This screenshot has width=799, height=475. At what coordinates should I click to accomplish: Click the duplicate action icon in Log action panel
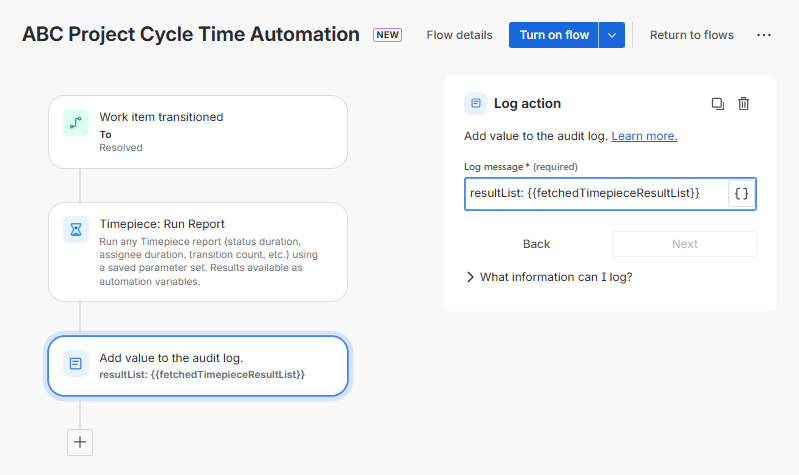pyautogui.click(x=717, y=104)
